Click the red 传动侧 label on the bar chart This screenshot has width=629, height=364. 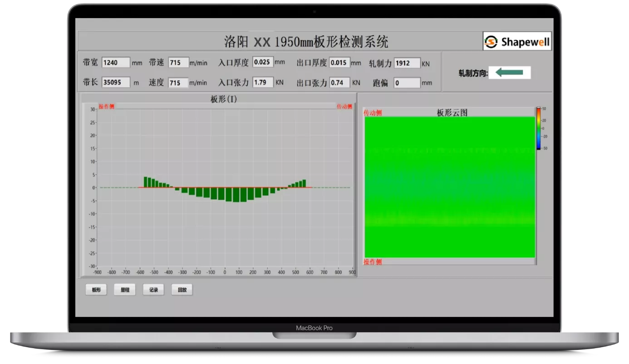(344, 107)
